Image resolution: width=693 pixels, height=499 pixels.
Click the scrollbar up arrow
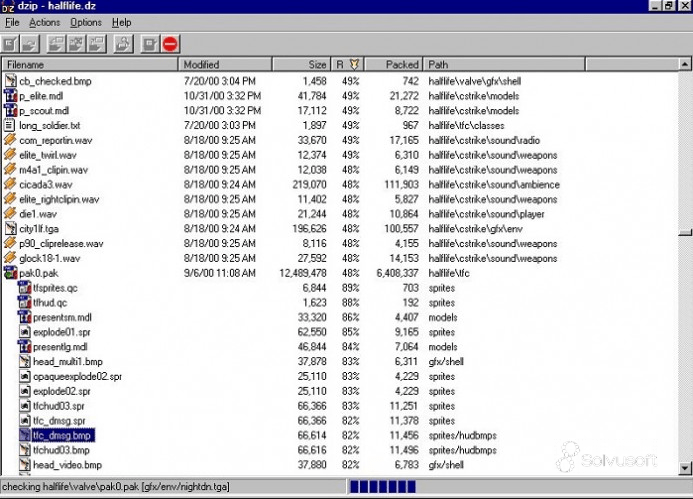tap(685, 65)
